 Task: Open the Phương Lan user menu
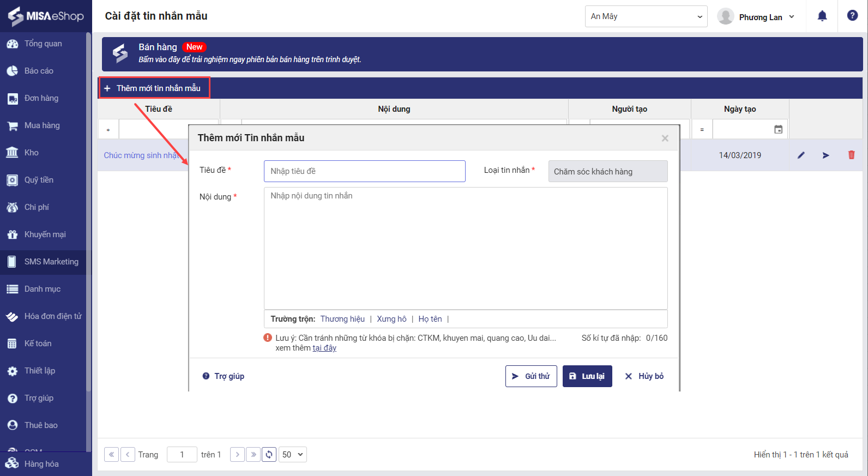[x=756, y=17]
